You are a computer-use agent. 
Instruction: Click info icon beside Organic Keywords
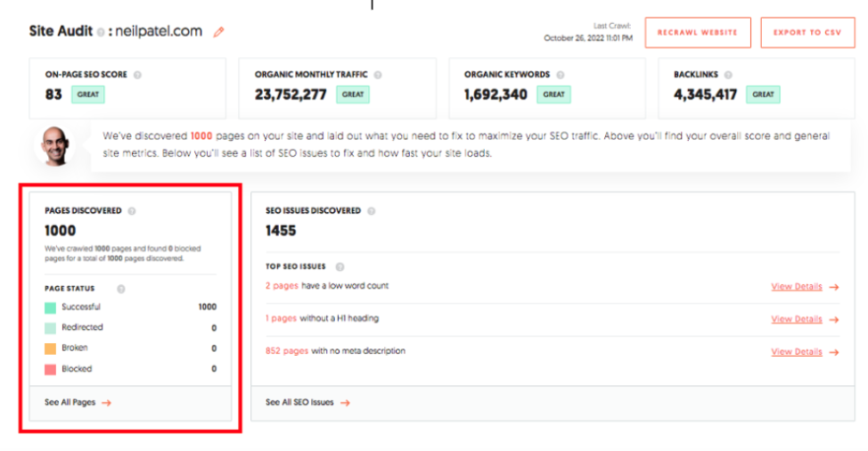click(559, 75)
